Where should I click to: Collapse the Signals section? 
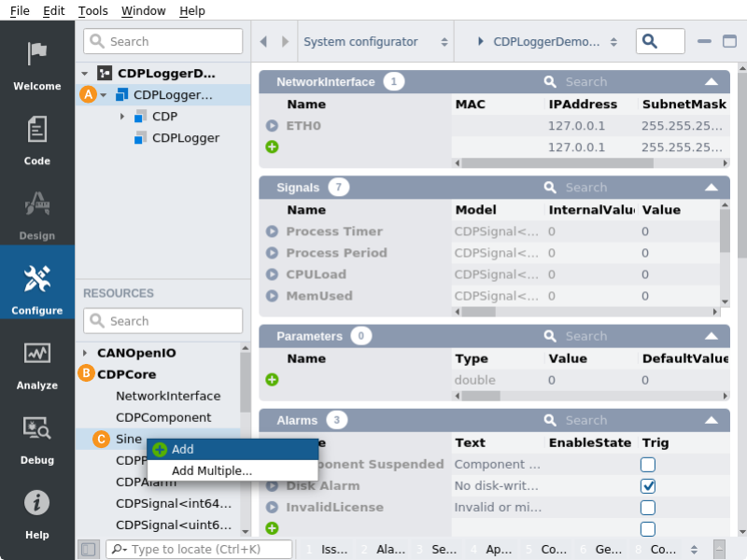coord(712,188)
